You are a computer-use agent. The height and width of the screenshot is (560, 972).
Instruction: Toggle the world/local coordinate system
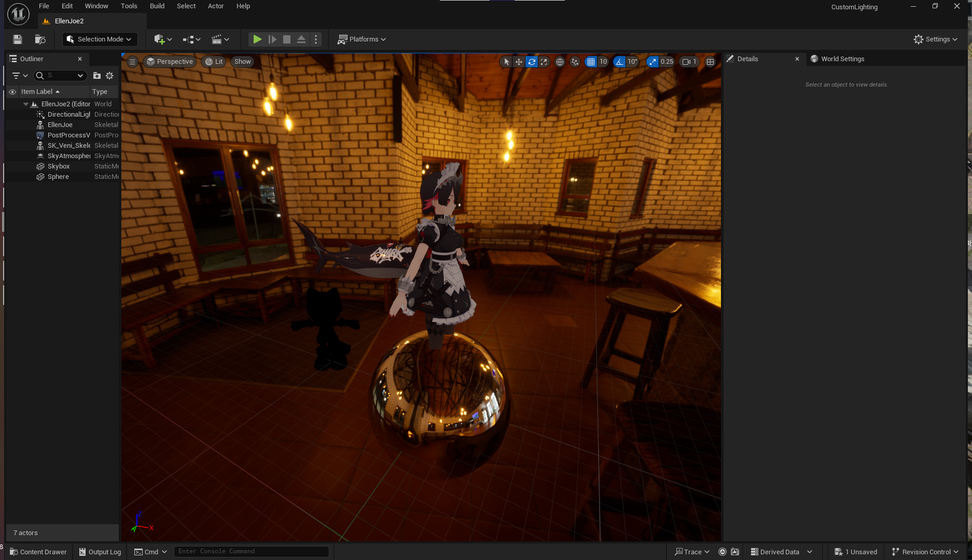(560, 62)
